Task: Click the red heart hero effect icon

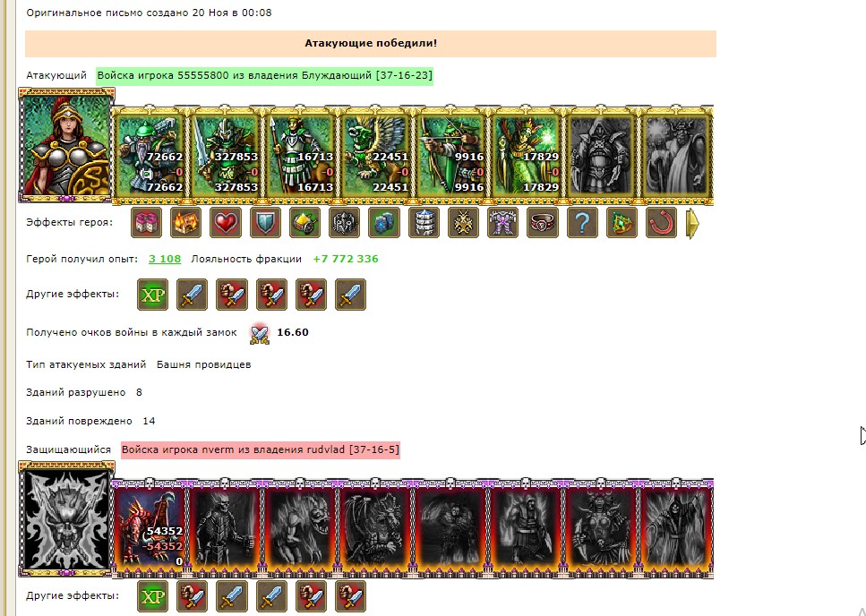Action: (226, 223)
